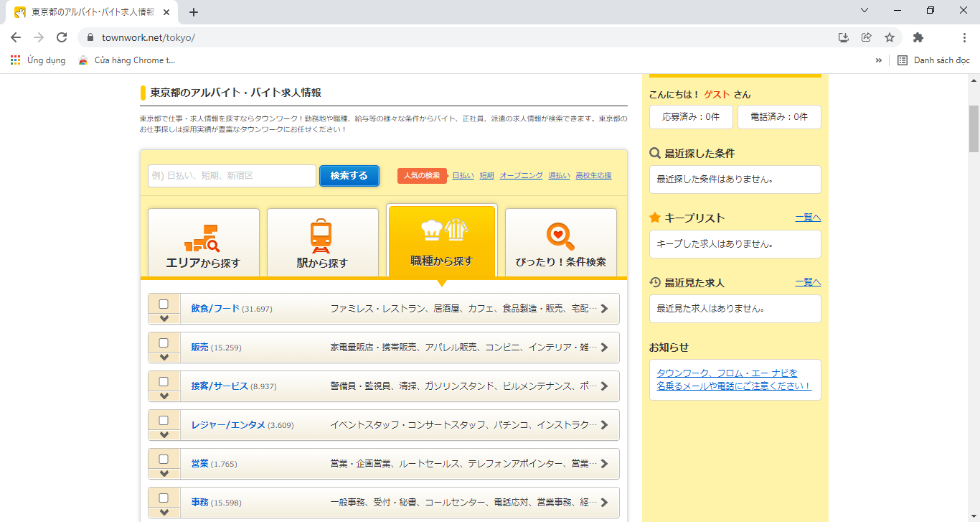The width and height of the screenshot is (980, 522).
Task: Click the page vertical scrollbar thumb
Action: pos(974,129)
